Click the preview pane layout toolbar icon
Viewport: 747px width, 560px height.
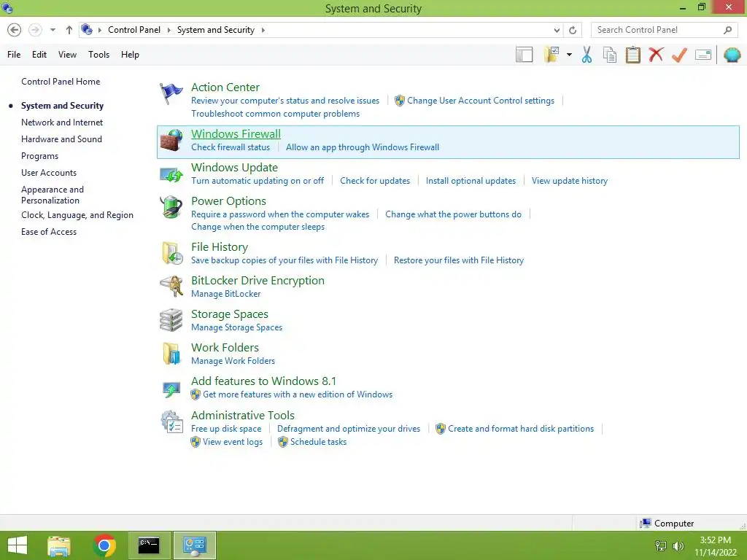point(524,55)
